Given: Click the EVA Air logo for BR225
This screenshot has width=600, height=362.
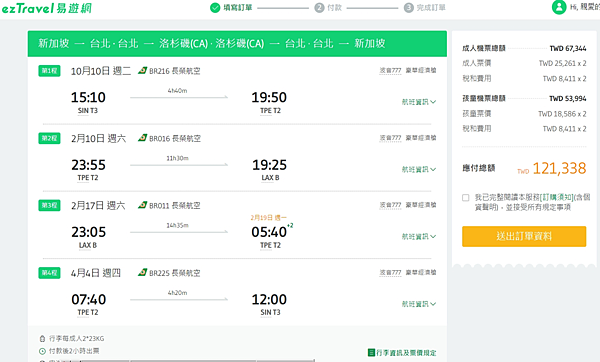Looking at the screenshot, I should pos(142,272).
